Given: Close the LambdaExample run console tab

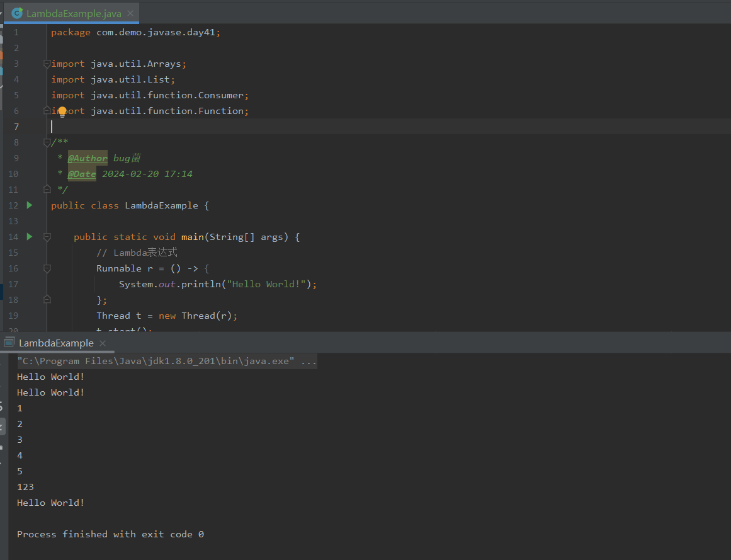Looking at the screenshot, I should click(103, 343).
